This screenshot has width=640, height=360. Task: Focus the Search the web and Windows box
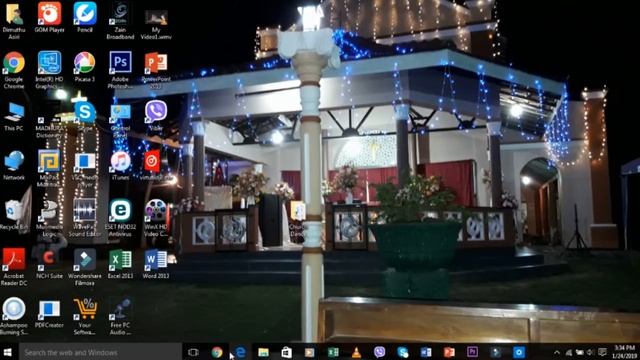coord(99,352)
